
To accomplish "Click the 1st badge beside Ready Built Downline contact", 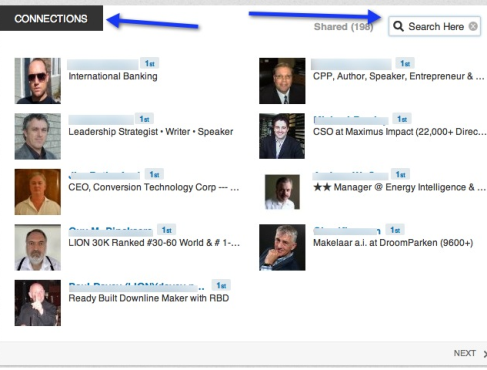I will (221, 285).
